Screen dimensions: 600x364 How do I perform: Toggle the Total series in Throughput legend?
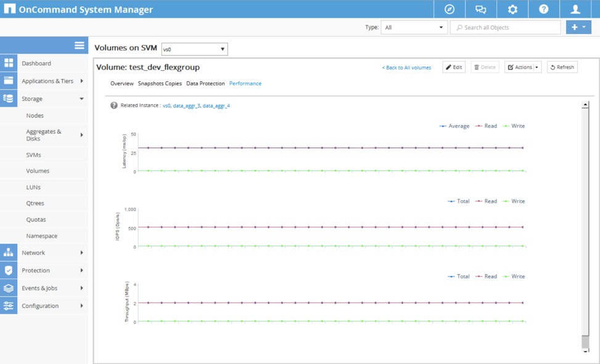(459, 277)
